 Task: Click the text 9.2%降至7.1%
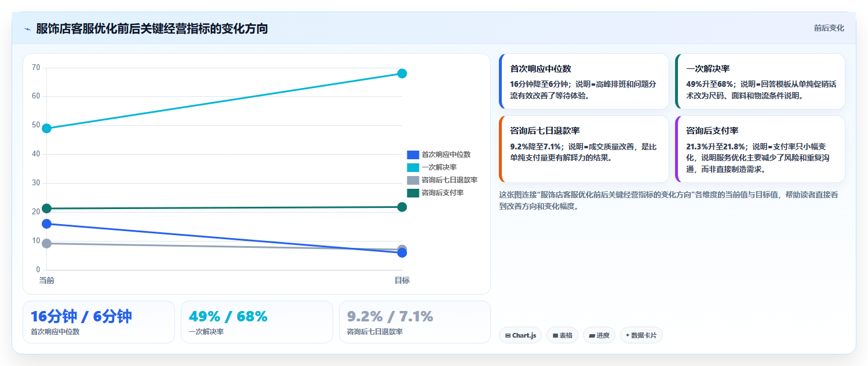536,147
